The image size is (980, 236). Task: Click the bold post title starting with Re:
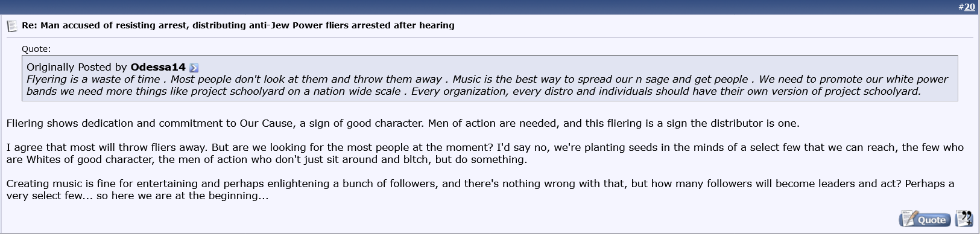238,25
